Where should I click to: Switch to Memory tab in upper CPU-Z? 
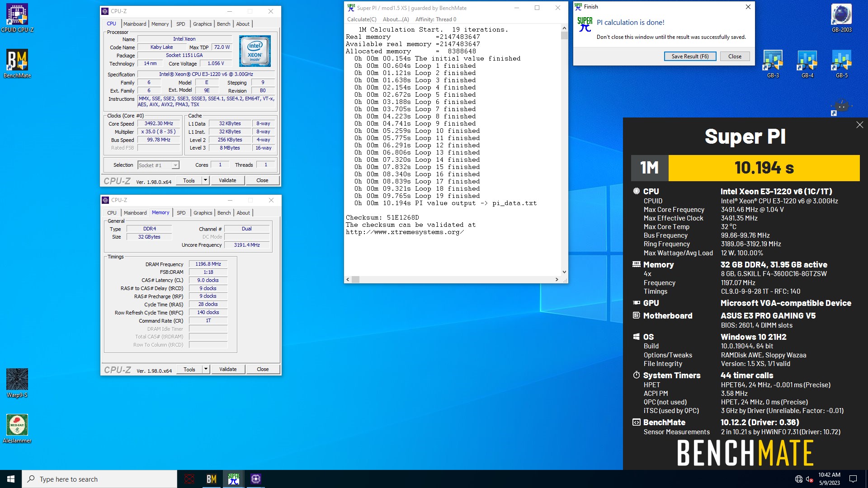(x=160, y=24)
